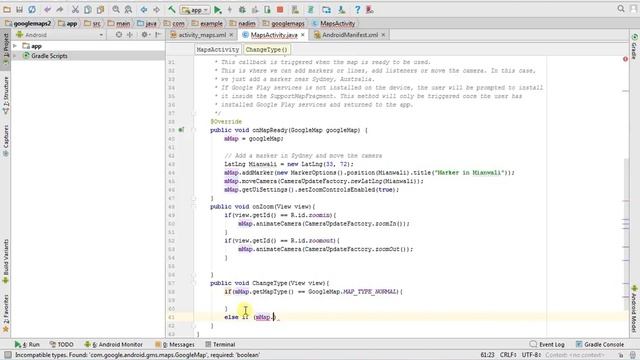Click the Paste icon in toolbar
This screenshot has width=640, height=360.
pos(100,9)
